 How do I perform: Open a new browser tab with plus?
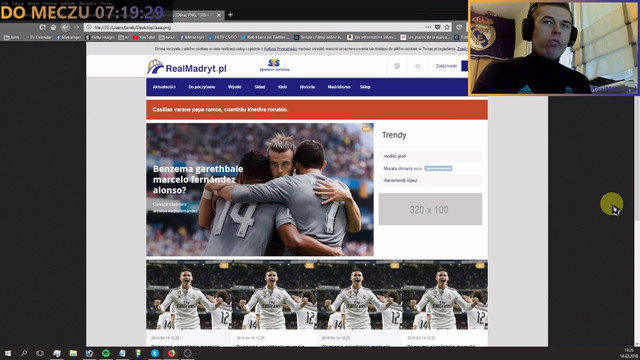point(230,15)
